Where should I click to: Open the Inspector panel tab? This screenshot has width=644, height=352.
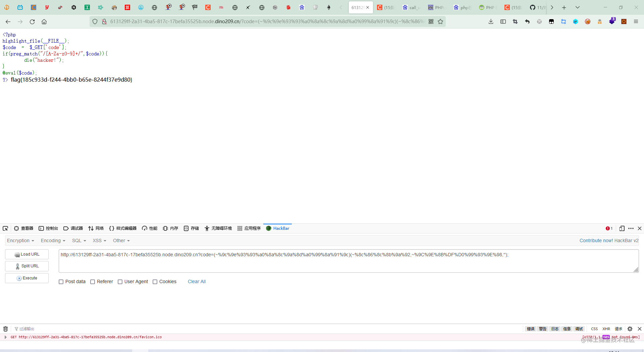tap(23, 228)
